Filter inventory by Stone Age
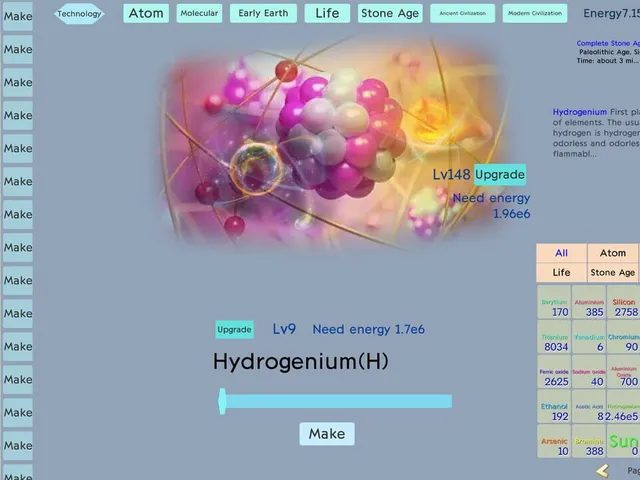The image size is (640, 480). (x=613, y=272)
